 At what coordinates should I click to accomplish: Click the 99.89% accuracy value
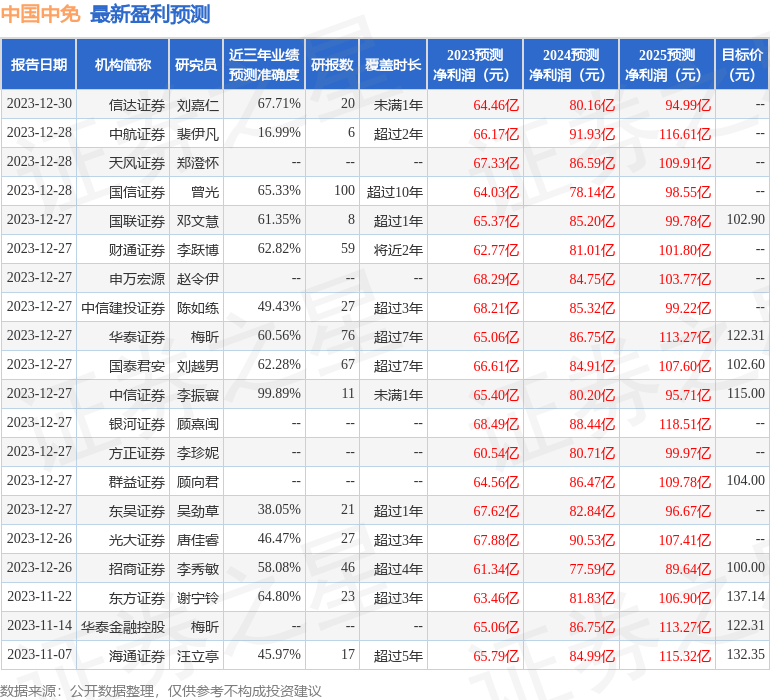pos(279,393)
